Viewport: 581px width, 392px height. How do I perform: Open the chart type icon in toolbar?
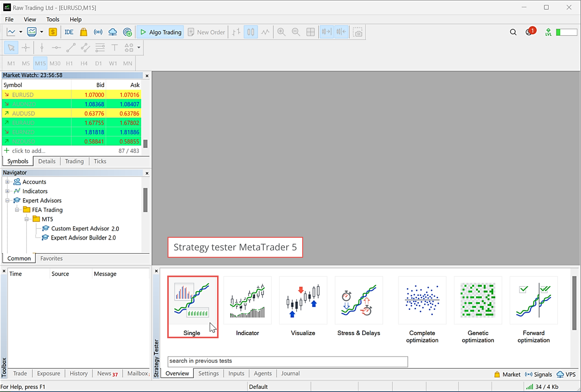(11, 32)
